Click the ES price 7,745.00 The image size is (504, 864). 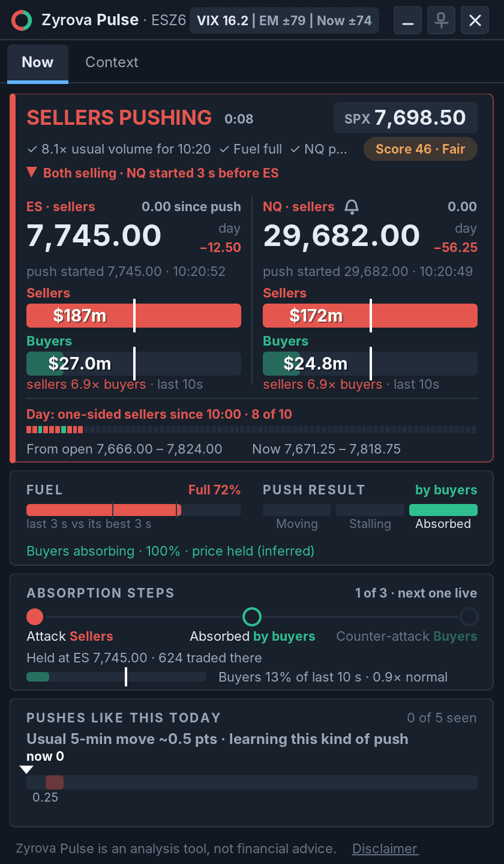pyautogui.click(x=94, y=235)
